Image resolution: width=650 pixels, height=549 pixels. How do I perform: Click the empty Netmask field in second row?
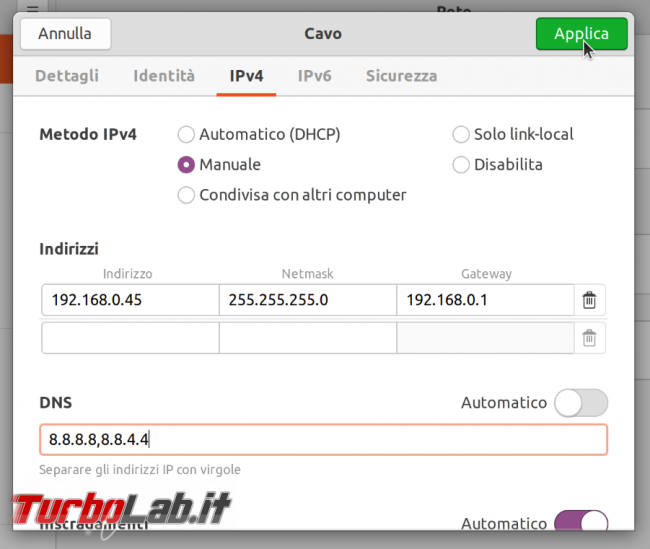point(308,338)
